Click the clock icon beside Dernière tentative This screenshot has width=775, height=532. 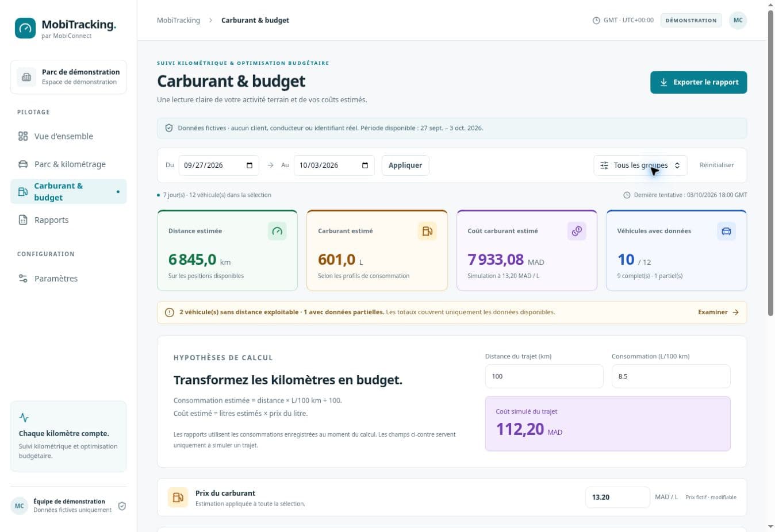(x=627, y=195)
